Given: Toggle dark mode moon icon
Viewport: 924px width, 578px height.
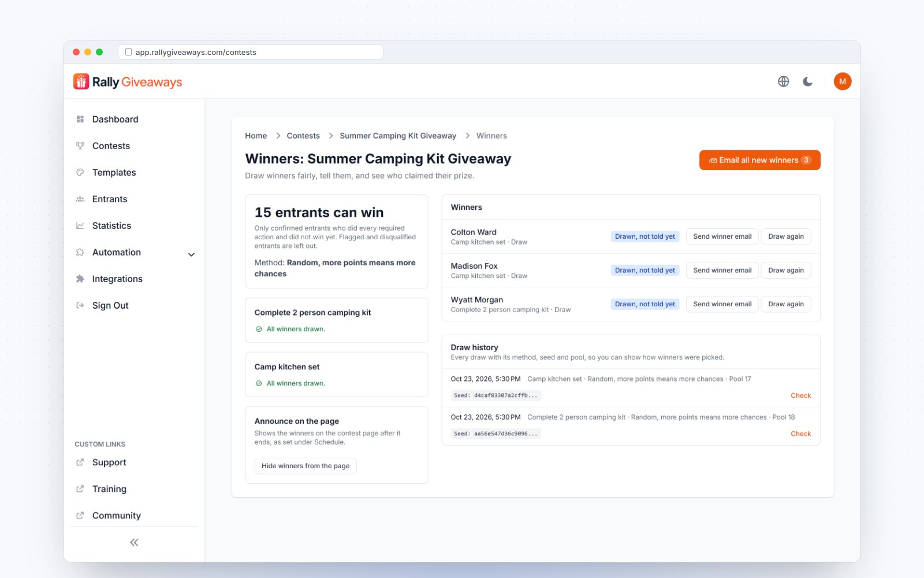Looking at the screenshot, I should [807, 81].
